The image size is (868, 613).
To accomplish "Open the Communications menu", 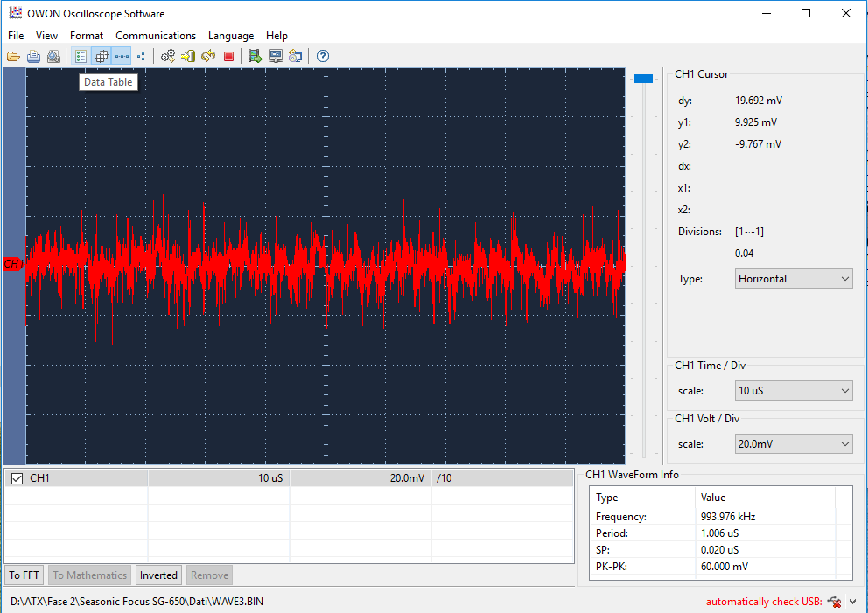I will [x=156, y=35].
